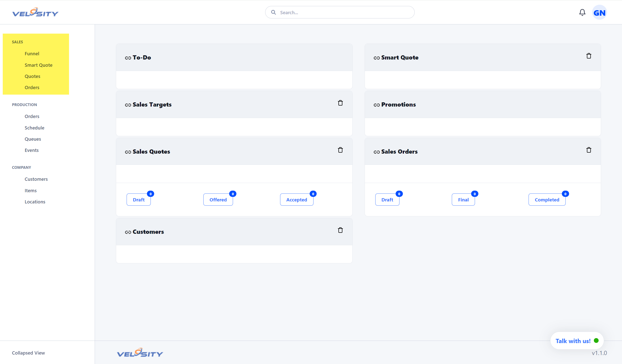The height and width of the screenshot is (364, 622).
Task: Open the Sales Quotes card title
Action: tap(151, 152)
